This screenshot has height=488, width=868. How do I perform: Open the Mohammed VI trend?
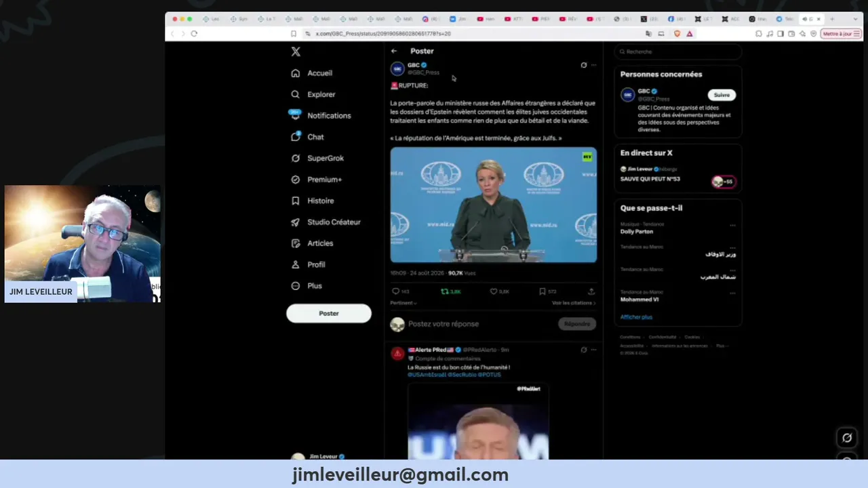(x=639, y=300)
